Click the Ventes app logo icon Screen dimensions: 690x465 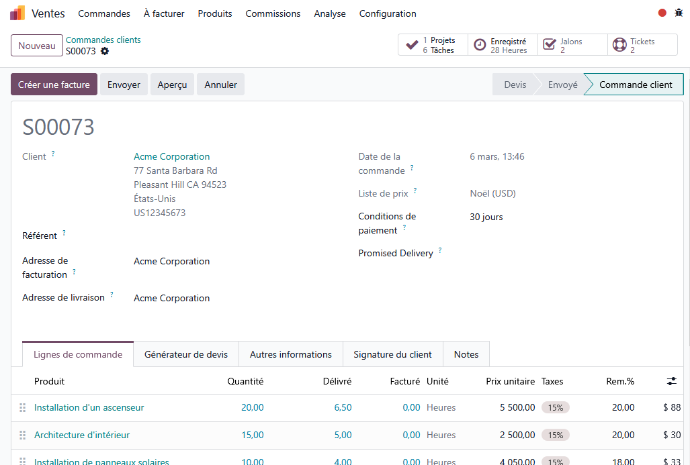(18, 14)
